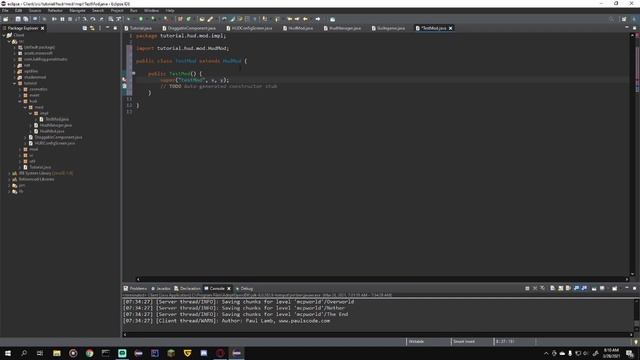Image resolution: width=640 pixels, height=360 pixels.
Task: Open the Window menu
Action: [x=151, y=11]
